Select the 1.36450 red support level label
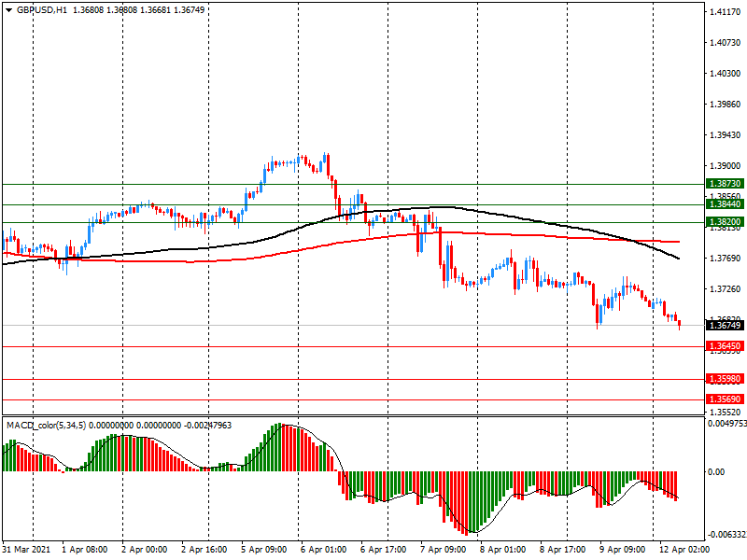Screen dimensions: 747x560 pyautogui.click(x=725, y=346)
